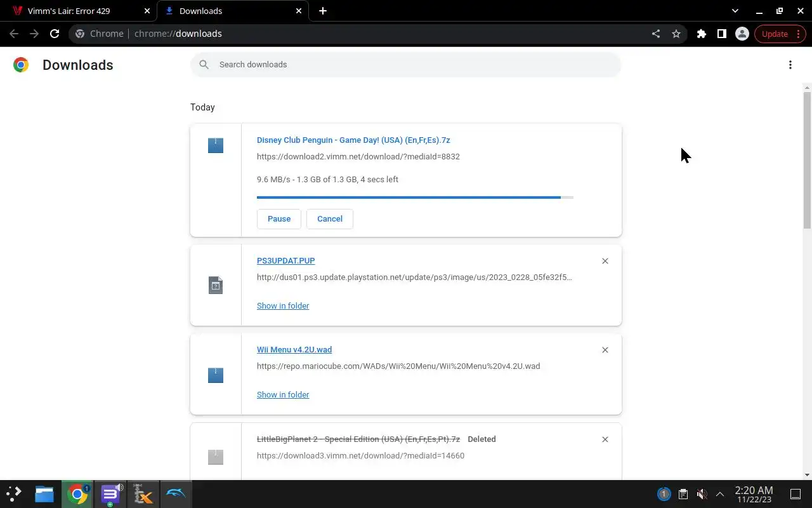Pause the Disney Club Penguin download
This screenshot has height=508, width=812.
tap(279, 218)
